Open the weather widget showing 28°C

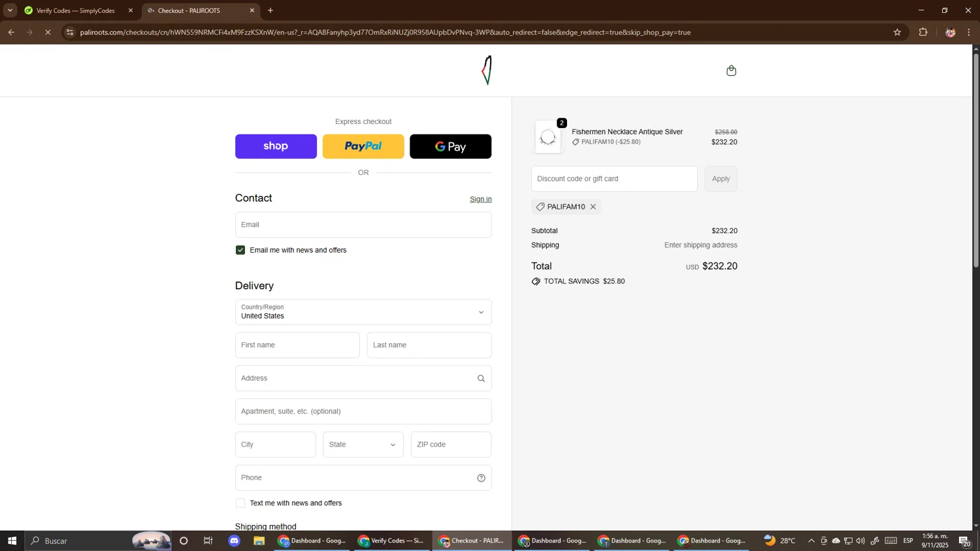click(x=780, y=541)
